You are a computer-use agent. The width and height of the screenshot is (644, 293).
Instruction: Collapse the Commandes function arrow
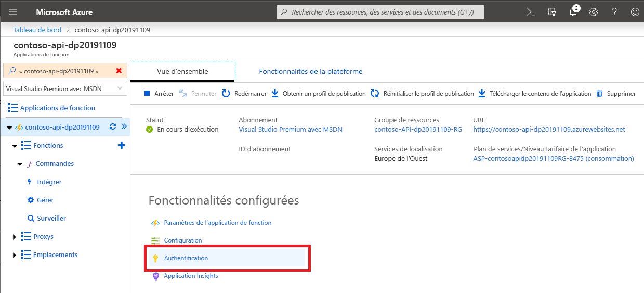pos(20,164)
